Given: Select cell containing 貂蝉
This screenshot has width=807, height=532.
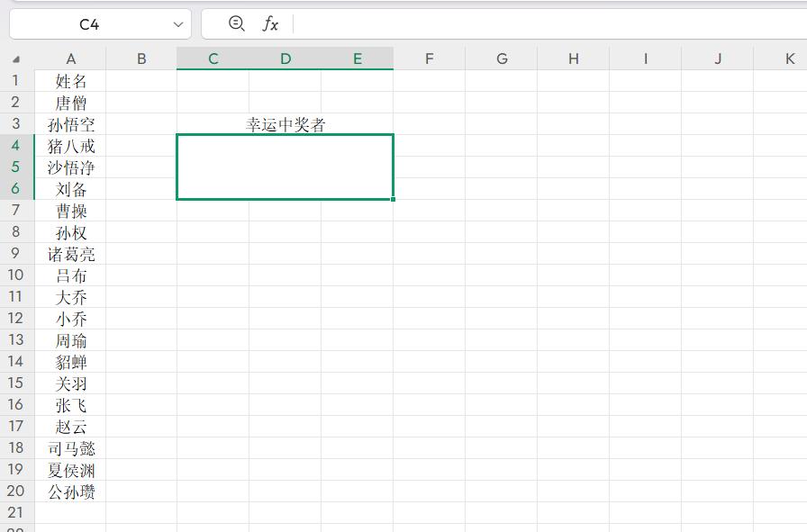Looking at the screenshot, I should click(71, 361).
